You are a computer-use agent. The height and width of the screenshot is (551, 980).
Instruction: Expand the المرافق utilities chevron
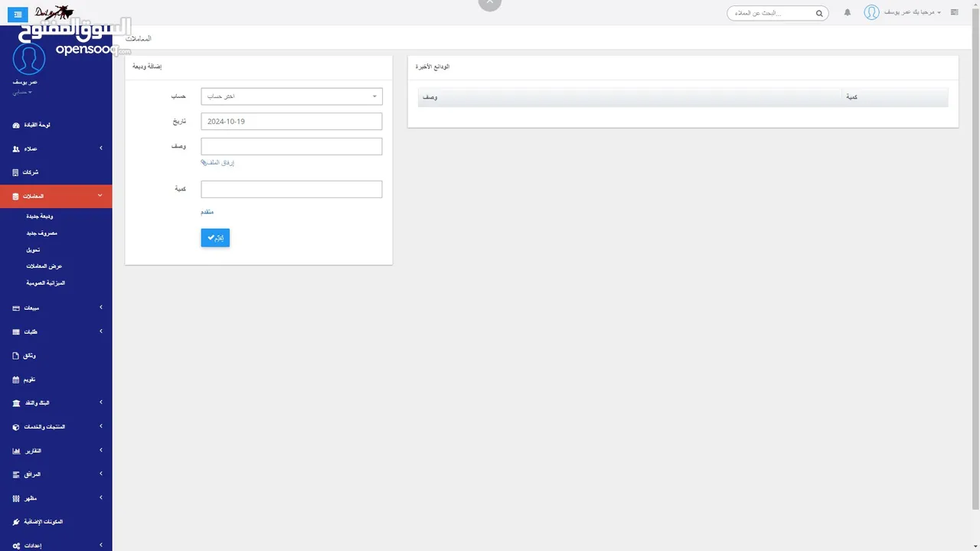(x=101, y=474)
